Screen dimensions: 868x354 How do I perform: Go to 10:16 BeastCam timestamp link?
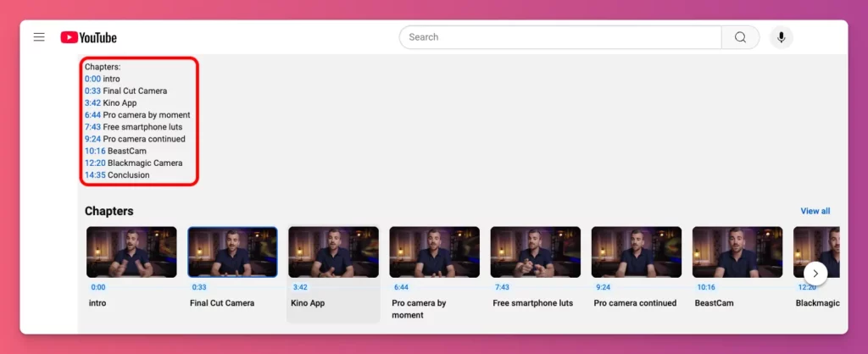95,151
